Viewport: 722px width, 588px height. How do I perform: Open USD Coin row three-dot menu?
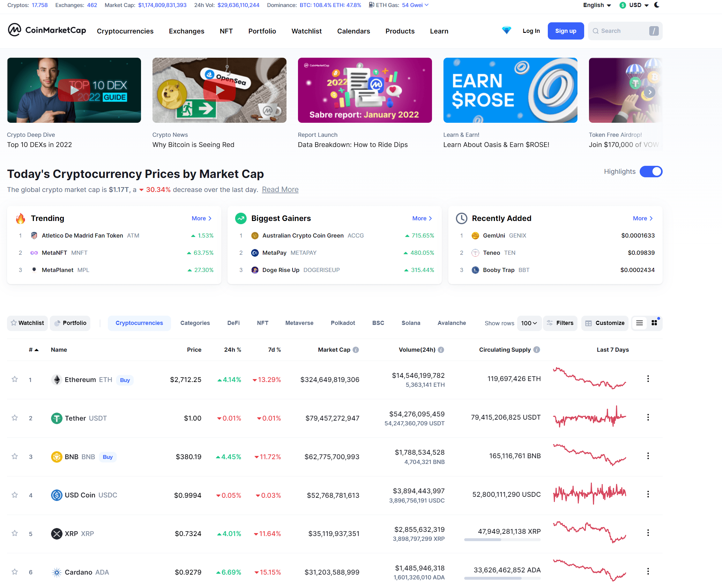point(648,494)
